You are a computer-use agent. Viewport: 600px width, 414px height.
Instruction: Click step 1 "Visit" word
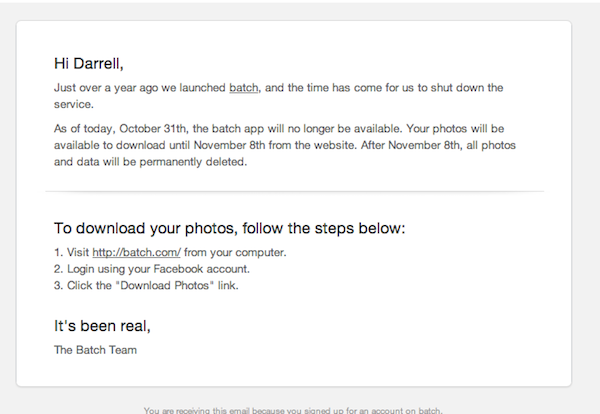77,252
